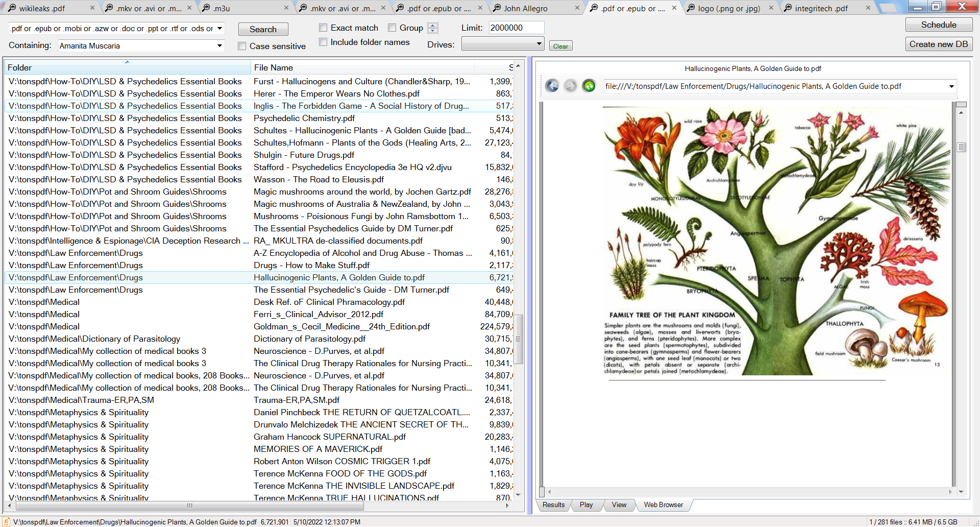
Task: Click the Limit input field
Action: 516,28
